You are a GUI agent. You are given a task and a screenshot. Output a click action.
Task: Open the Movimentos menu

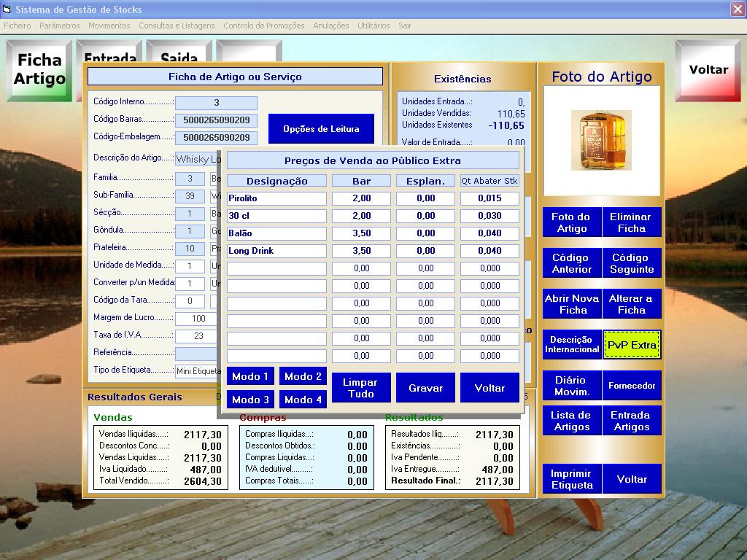109,26
